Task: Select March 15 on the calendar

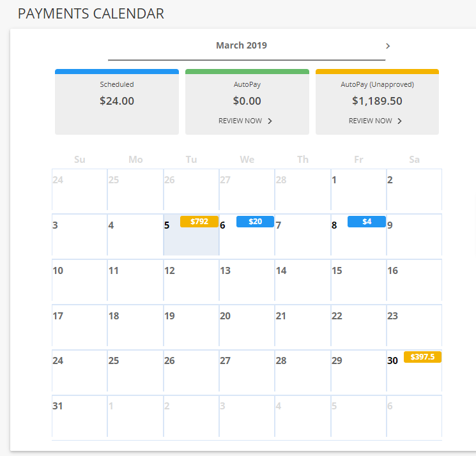Action: [358, 280]
